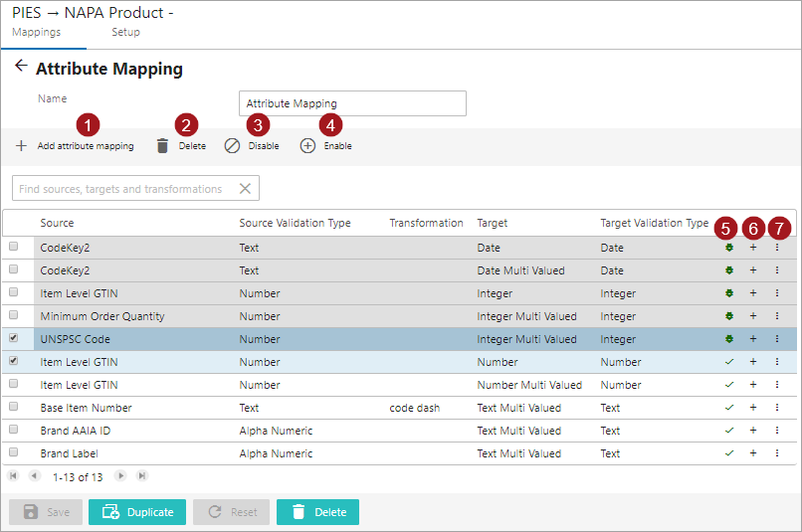This screenshot has height=532, width=802.
Task: Open more options for UNSPSC Code row
Action: 777,339
